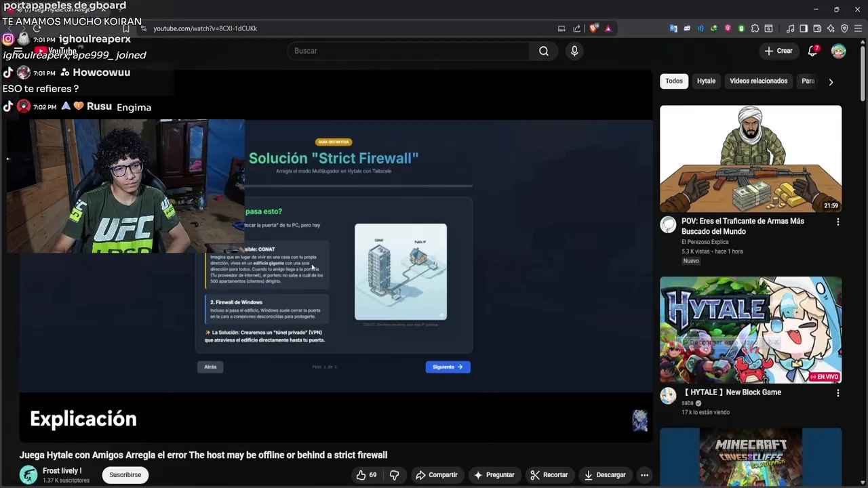Screen dimensions: 868x488
Task: Open the POV Traficante de Armas thumbnail
Action: 751,159
